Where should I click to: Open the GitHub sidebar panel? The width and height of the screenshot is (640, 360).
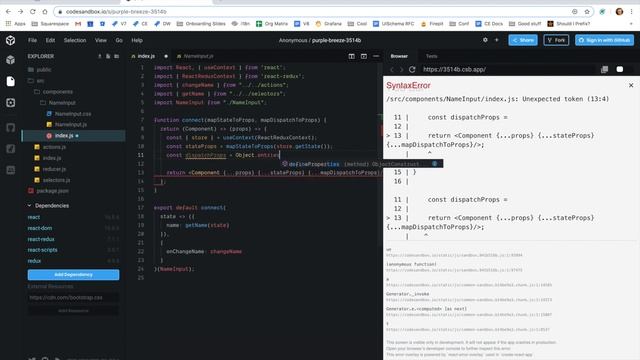tap(11, 127)
